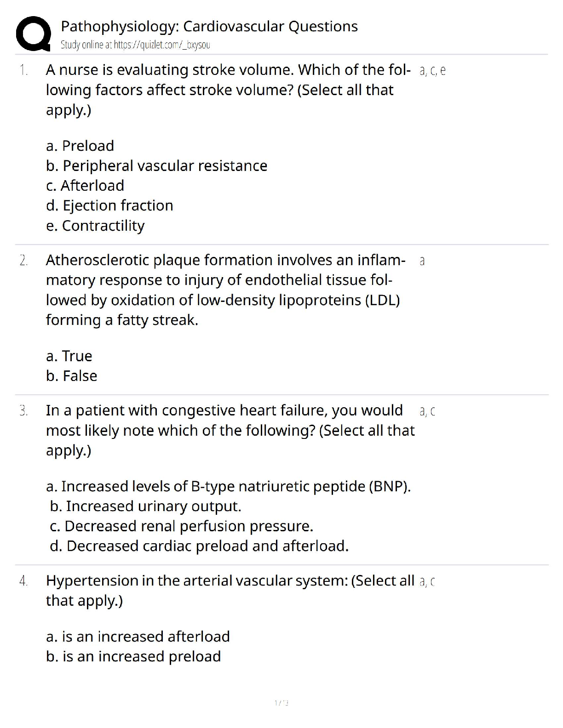
Task: Choose a. is an increased afterload
Action: coord(138,637)
